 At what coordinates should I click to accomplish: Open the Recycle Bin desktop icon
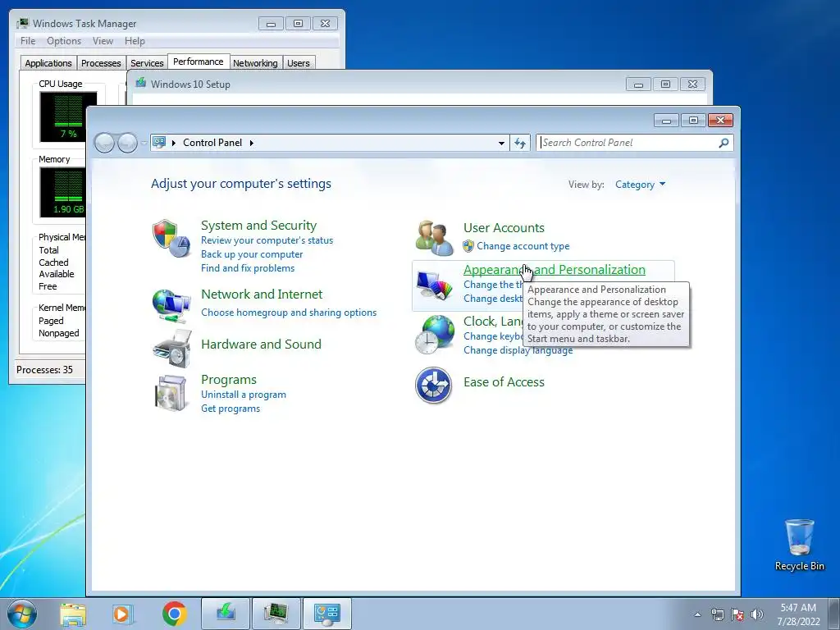point(799,545)
